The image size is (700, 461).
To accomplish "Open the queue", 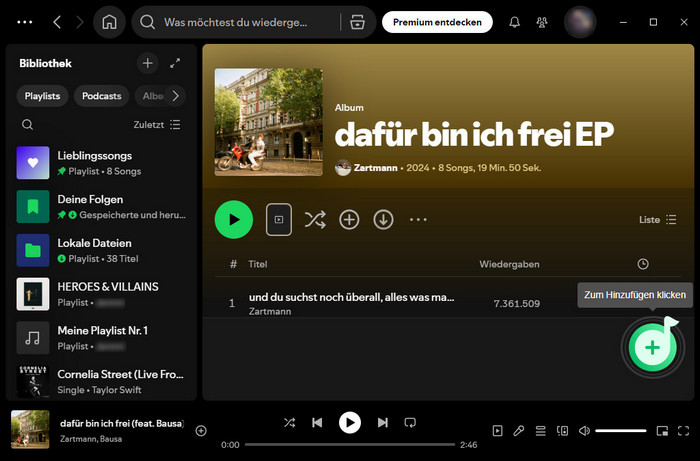I will click(541, 431).
